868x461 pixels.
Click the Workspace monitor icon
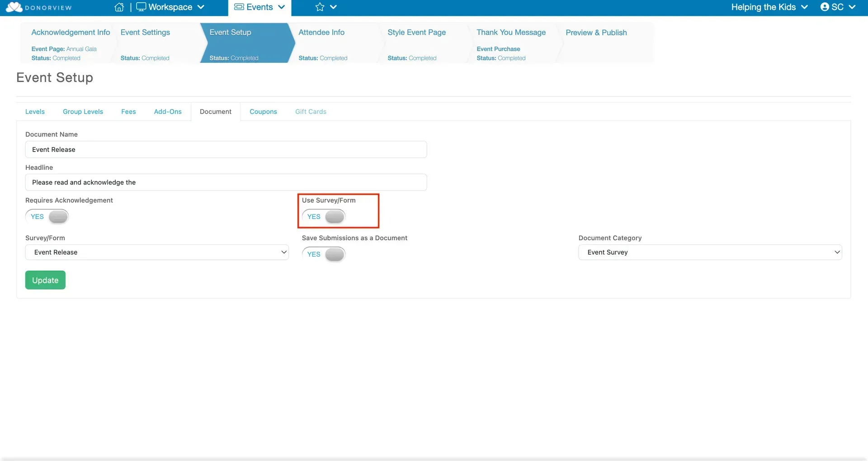click(x=141, y=7)
